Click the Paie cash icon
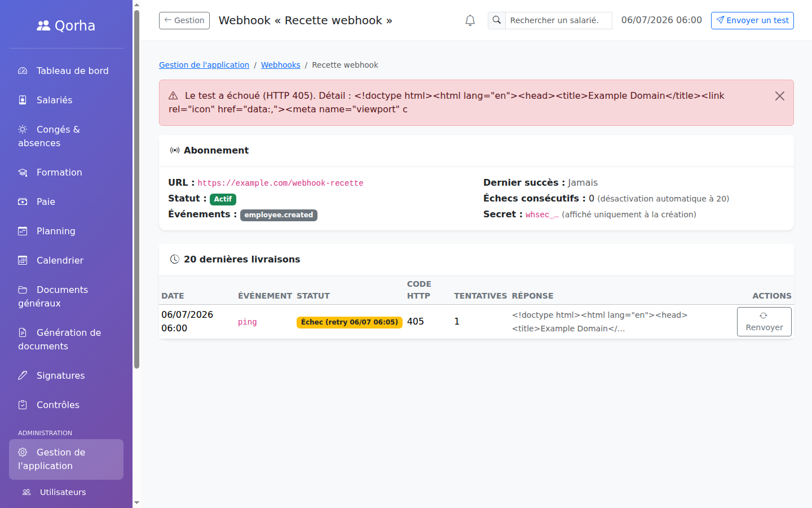812x508 pixels. 23,202
